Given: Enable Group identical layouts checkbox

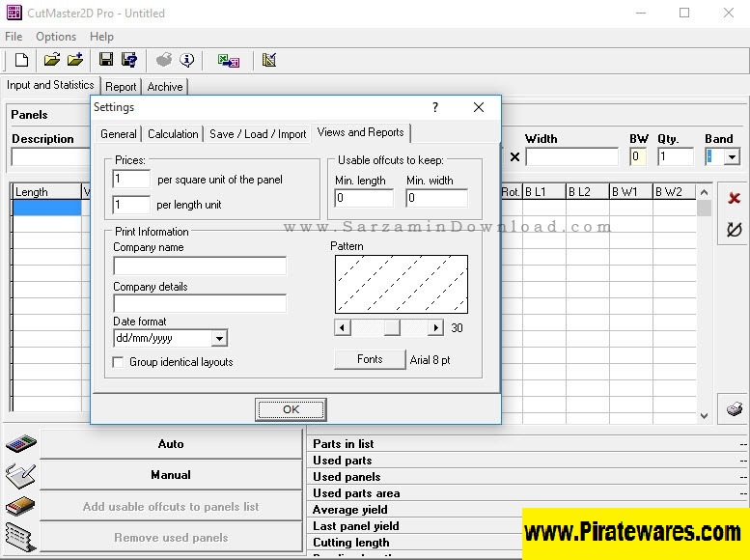Looking at the screenshot, I should point(119,362).
